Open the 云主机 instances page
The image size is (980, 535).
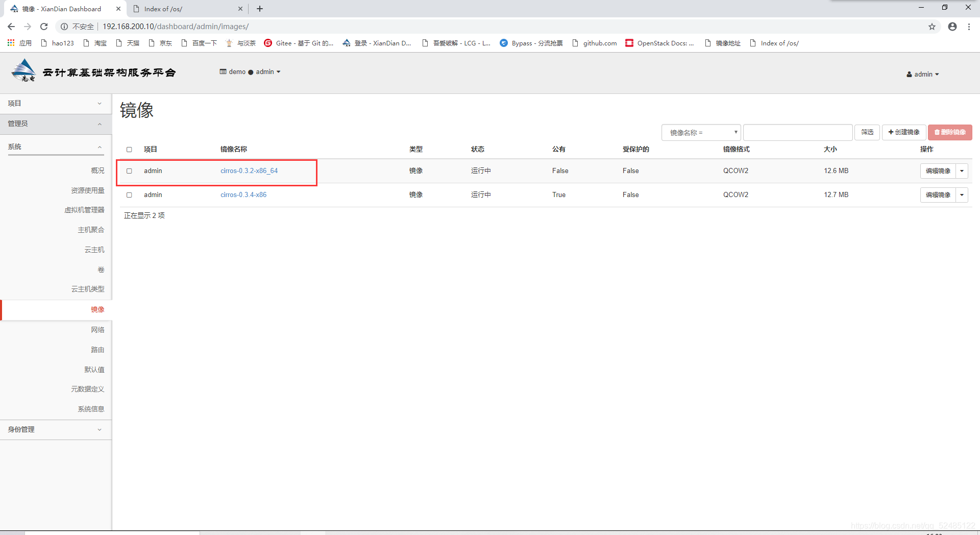(x=94, y=250)
